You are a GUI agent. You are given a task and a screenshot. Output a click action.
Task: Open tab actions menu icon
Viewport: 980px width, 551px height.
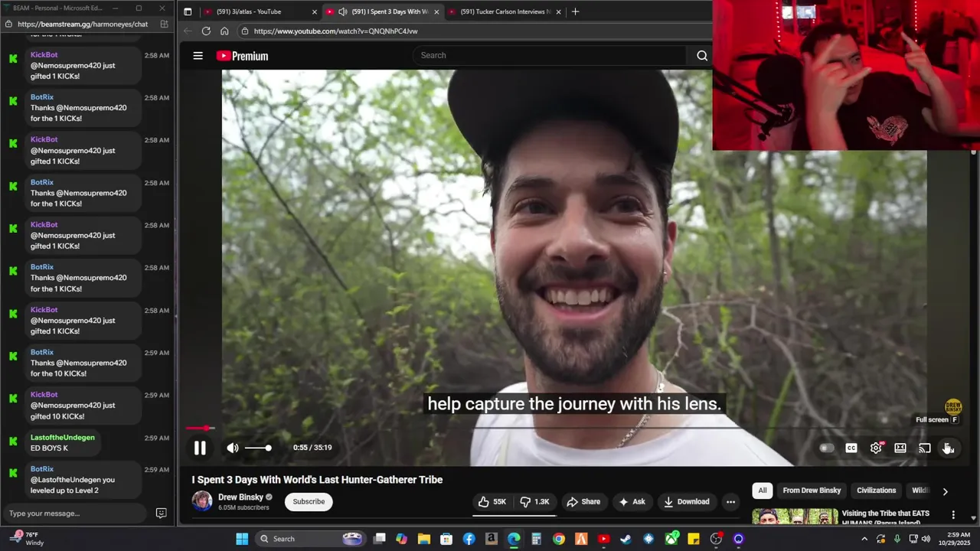coord(188,11)
